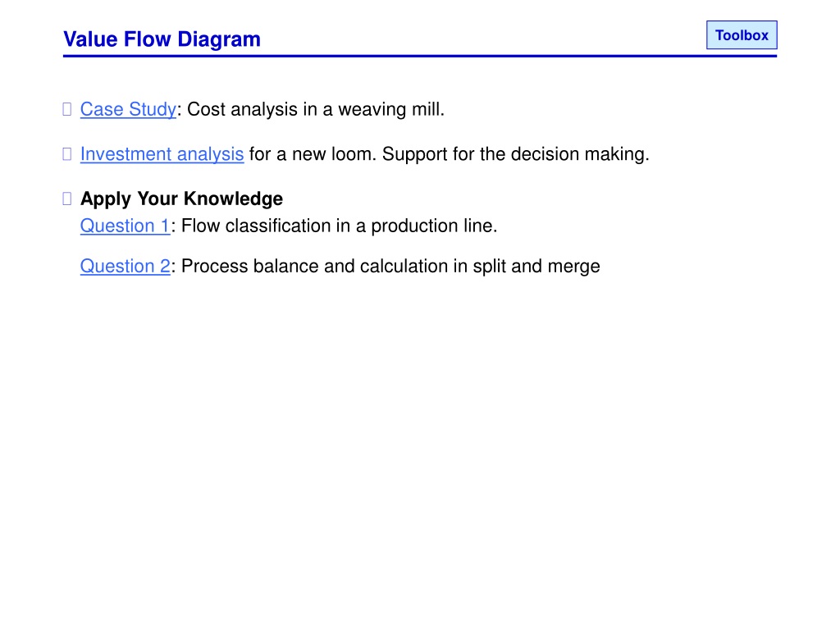Click the bullet marker beside Investment analysis
The width and height of the screenshot is (840, 630).
tap(67, 154)
